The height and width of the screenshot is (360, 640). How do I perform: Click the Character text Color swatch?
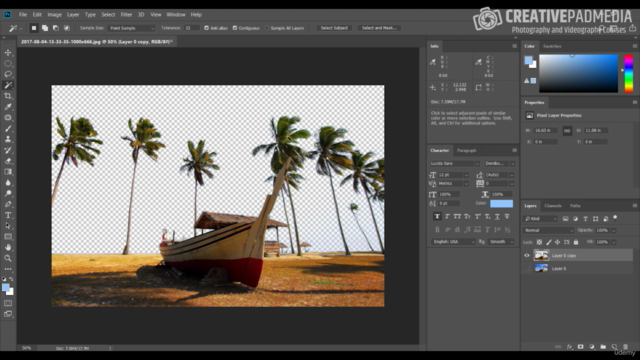[501, 204]
